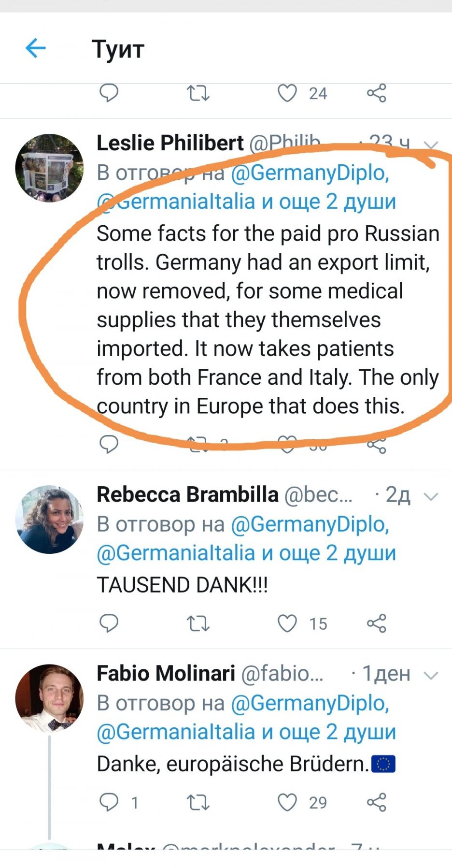452x868 pixels.
Task: Retweet Fabio Molinari's tweet
Action: (x=198, y=802)
